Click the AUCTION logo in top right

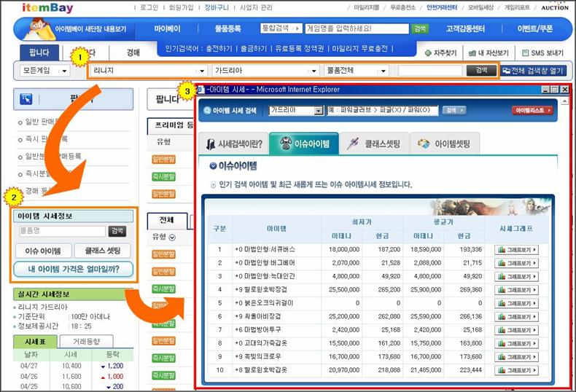click(x=555, y=7)
